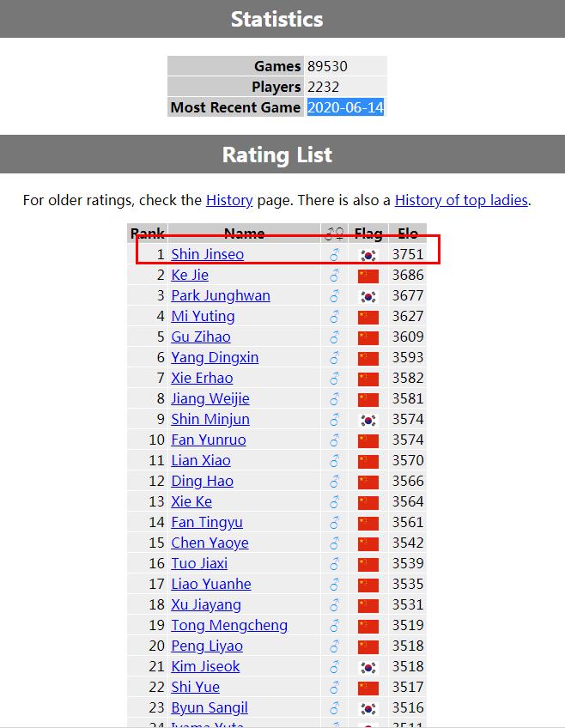The width and height of the screenshot is (565, 728).
Task: Click the Elo column header
Action: (408, 234)
